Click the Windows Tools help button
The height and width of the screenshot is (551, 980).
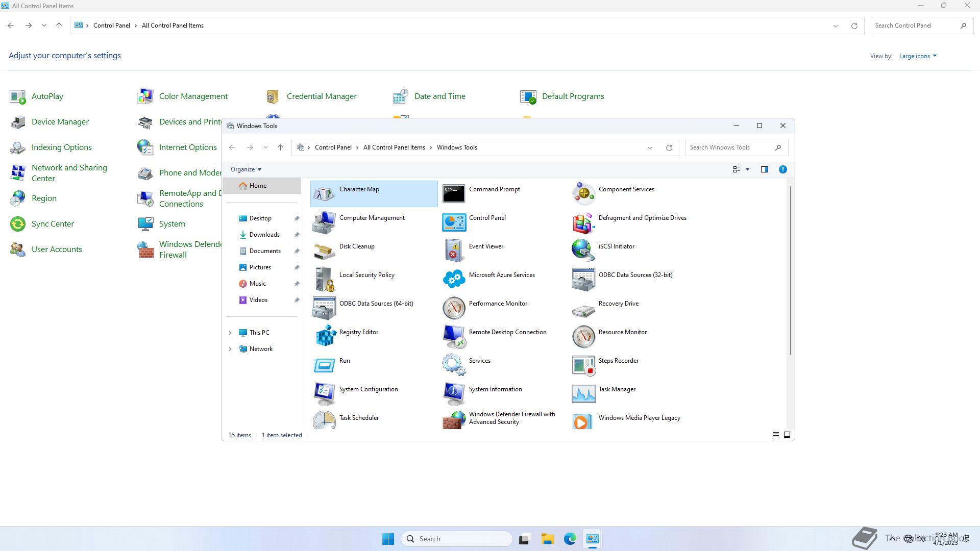tap(782, 169)
